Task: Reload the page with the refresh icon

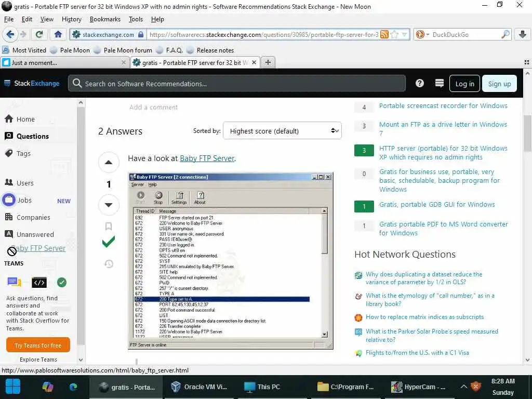Action: click(x=39, y=34)
